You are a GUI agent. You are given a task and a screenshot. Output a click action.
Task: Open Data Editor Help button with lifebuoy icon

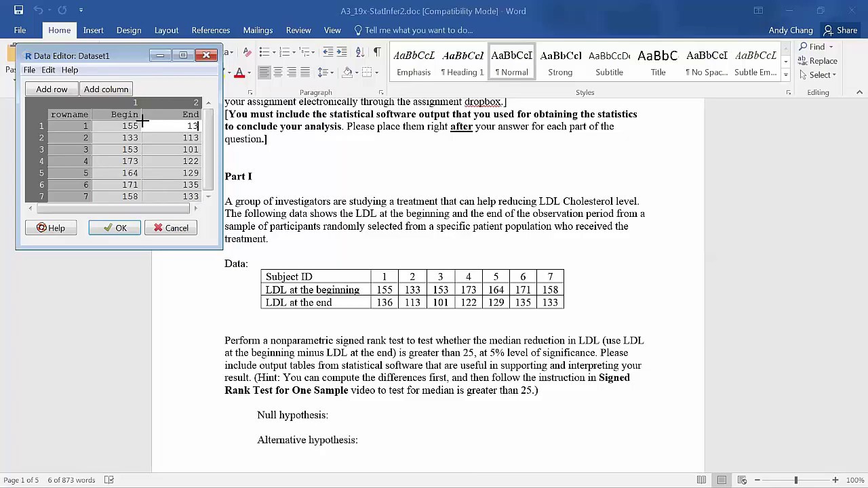tap(51, 228)
